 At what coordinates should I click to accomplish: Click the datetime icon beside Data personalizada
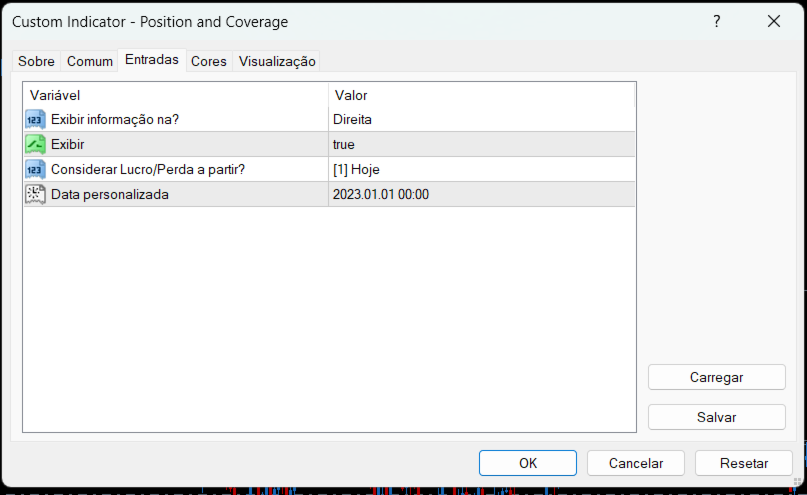click(35, 195)
